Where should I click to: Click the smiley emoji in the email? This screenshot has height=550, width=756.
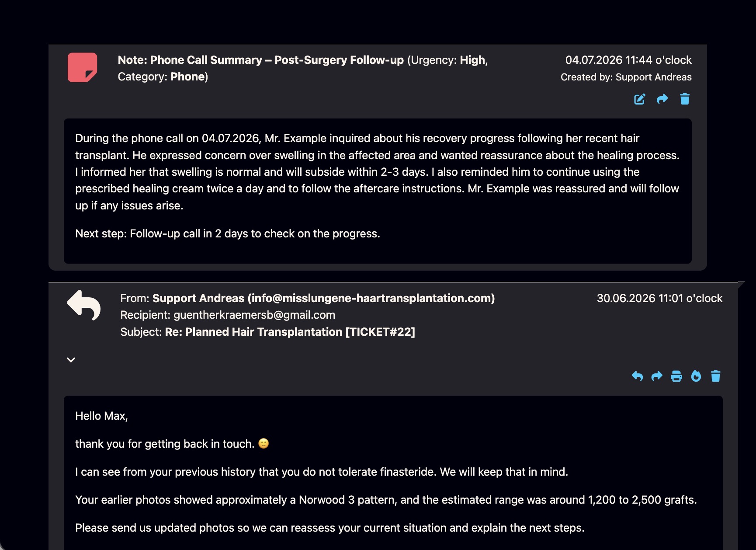coord(264,443)
